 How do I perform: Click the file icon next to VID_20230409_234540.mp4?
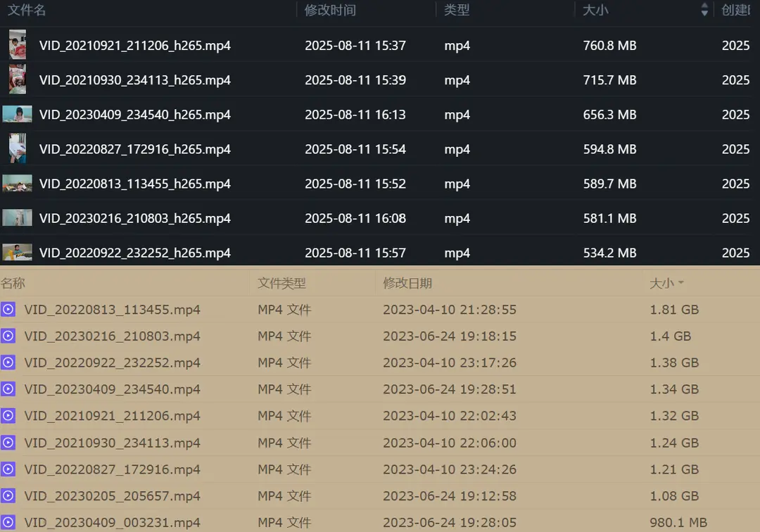click(8, 390)
